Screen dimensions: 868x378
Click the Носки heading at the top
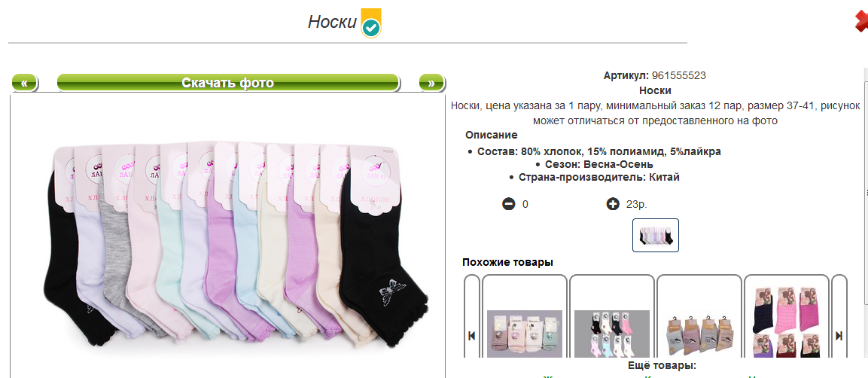coord(332,22)
